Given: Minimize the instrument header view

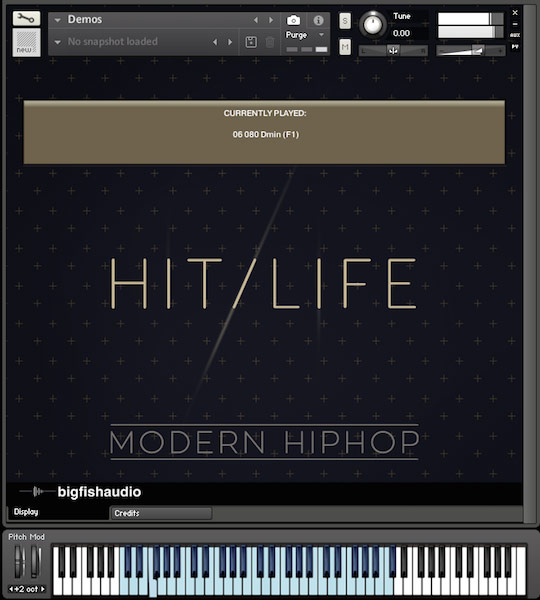Looking at the screenshot, I should coord(515,24).
